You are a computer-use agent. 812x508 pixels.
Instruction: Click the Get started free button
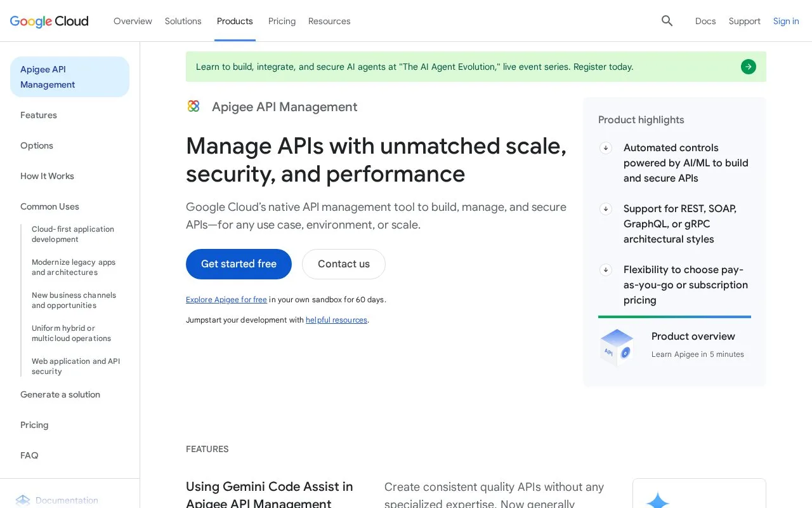tap(239, 264)
